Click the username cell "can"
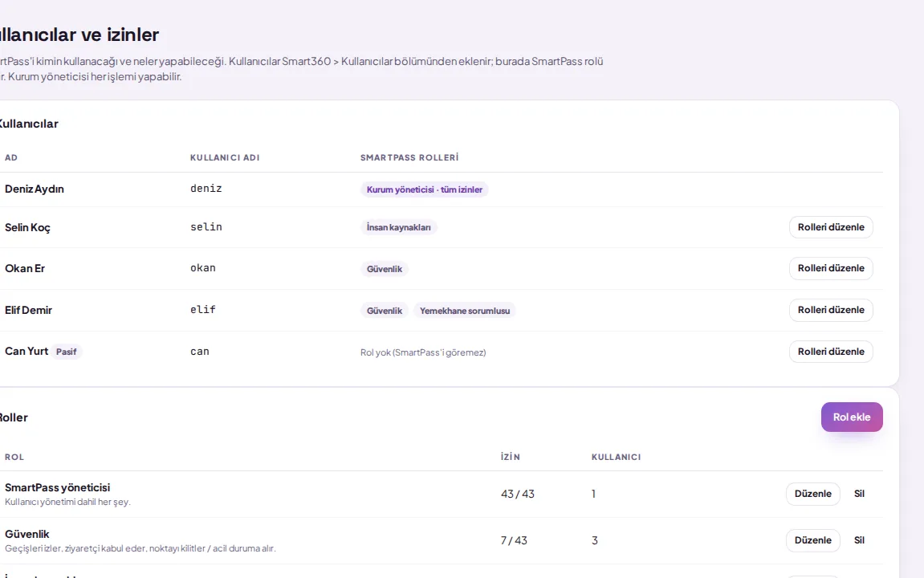The image size is (924, 578). [200, 352]
